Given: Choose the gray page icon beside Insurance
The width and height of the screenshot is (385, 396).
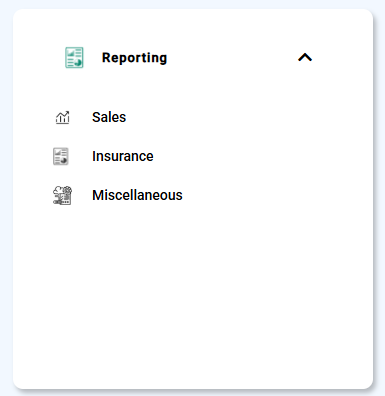Looking at the screenshot, I should click(x=61, y=156).
